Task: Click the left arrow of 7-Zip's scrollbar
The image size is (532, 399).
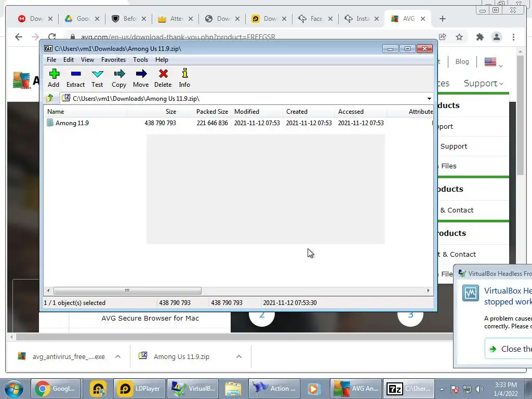Action: point(48,291)
